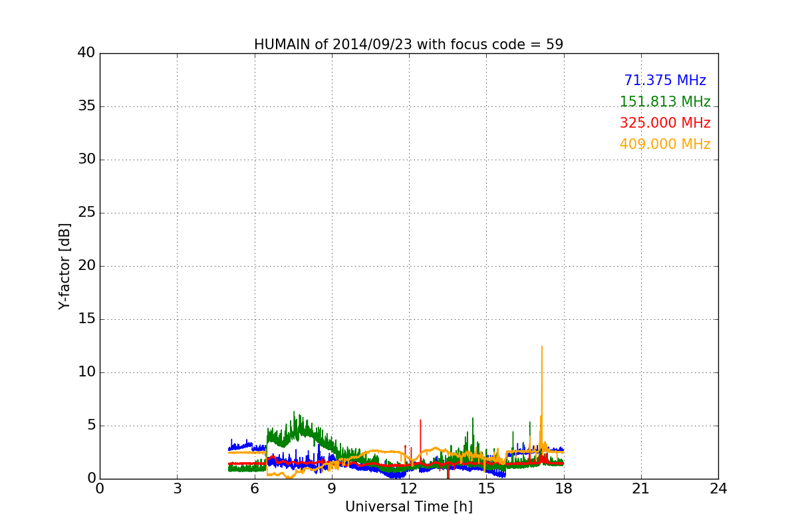Image resolution: width=798 pixels, height=532 pixels.
Task: Click the red spike peak near 12.5h
Action: tap(420, 420)
